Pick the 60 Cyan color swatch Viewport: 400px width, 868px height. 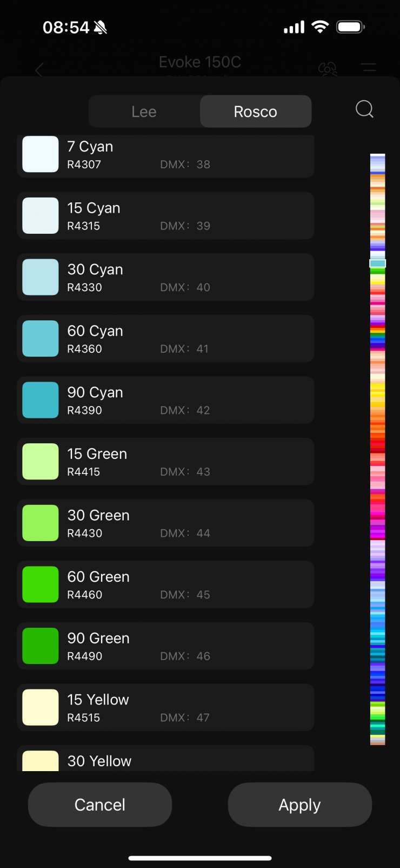pos(41,339)
